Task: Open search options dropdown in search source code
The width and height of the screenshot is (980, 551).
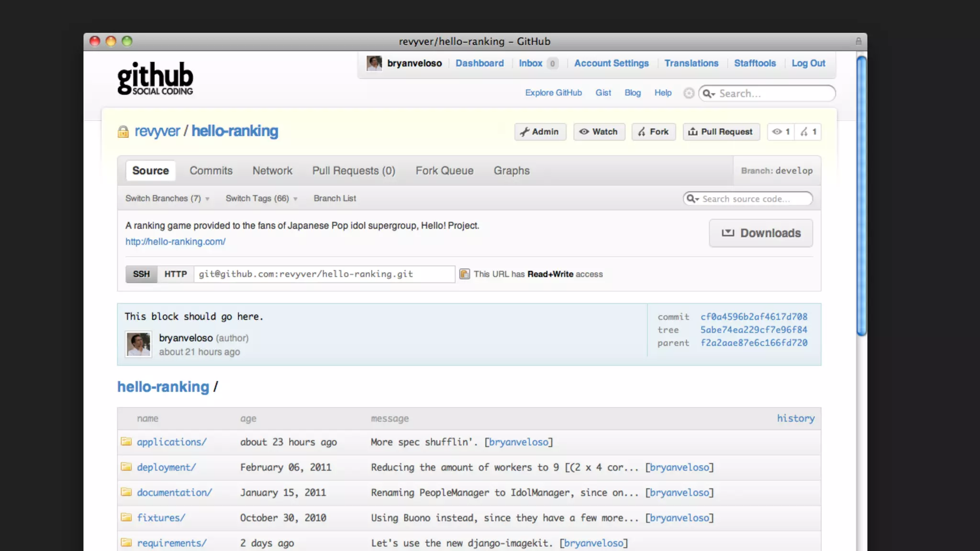Action: click(x=692, y=198)
